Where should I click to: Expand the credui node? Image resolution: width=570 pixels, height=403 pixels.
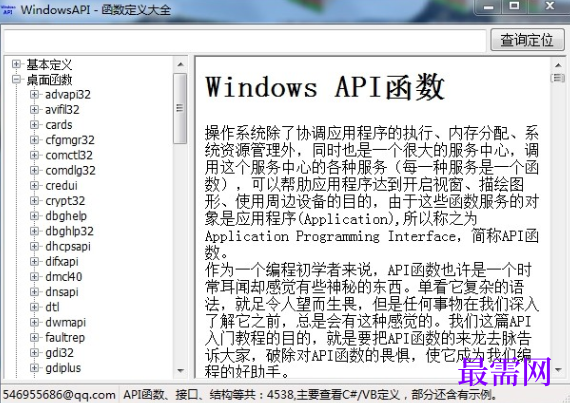[34, 186]
